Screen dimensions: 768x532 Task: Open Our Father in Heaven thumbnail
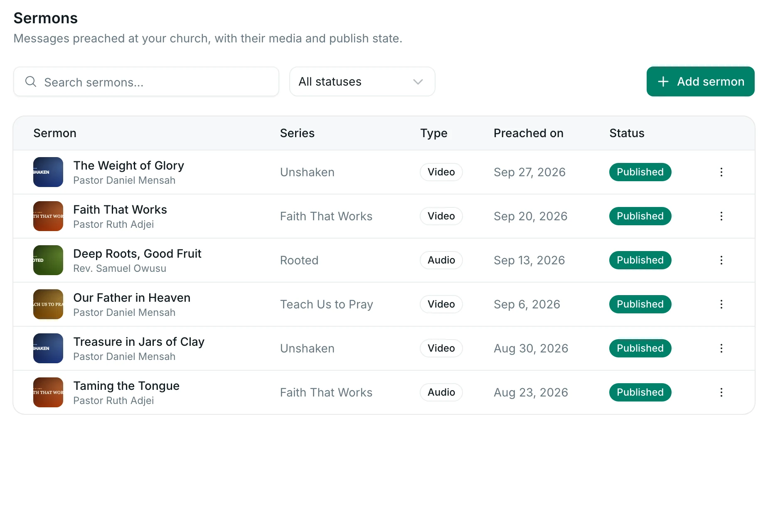click(48, 304)
